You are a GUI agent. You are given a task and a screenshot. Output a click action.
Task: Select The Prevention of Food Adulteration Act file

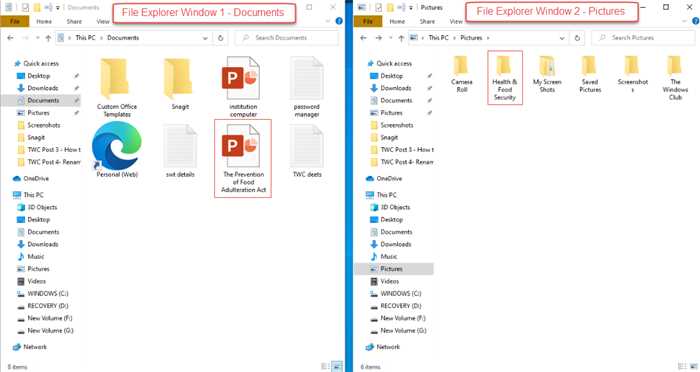(x=243, y=159)
